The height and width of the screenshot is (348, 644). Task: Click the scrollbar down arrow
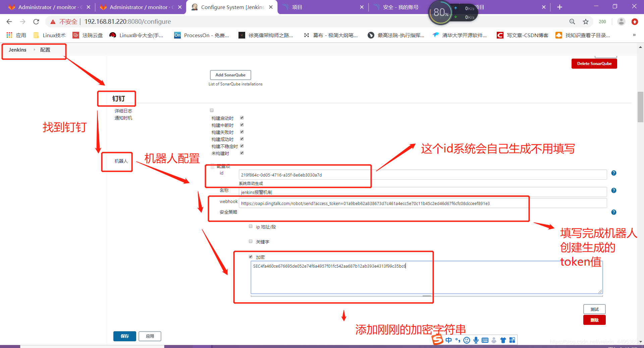click(x=640, y=342)
